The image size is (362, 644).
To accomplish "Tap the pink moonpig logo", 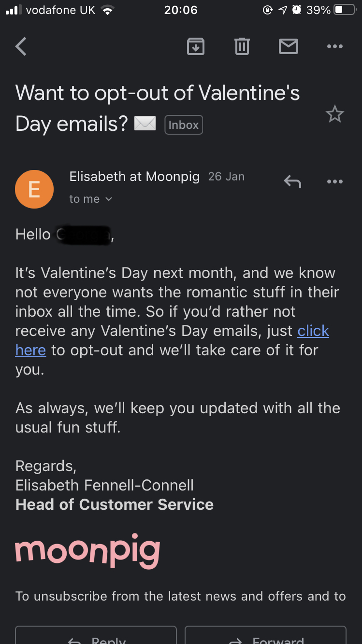I will pos(87,551).
